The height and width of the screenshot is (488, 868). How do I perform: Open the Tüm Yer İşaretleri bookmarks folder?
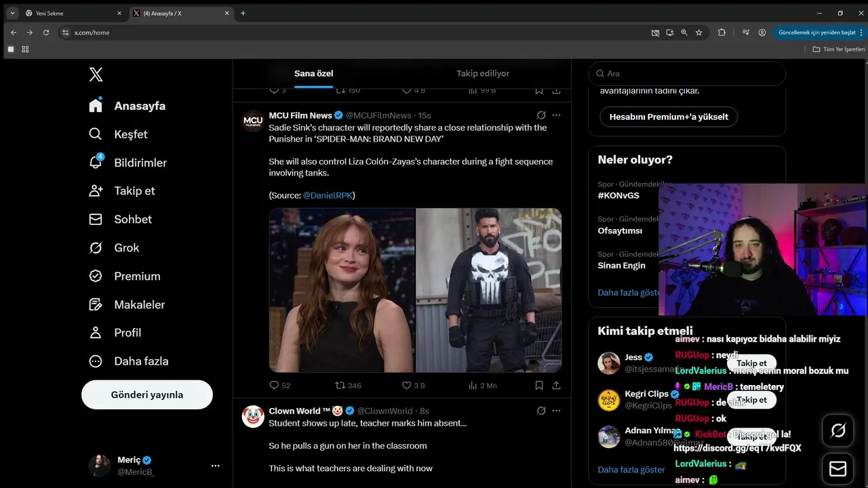(x=839, y=49)
